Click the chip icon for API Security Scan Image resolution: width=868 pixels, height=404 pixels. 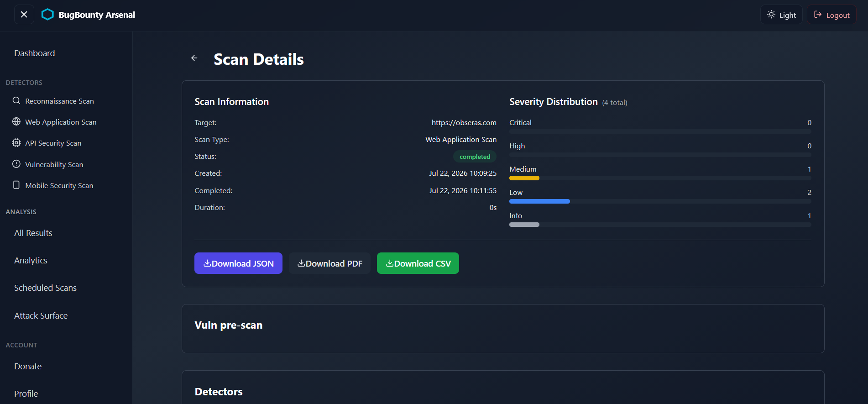[16, 143]
